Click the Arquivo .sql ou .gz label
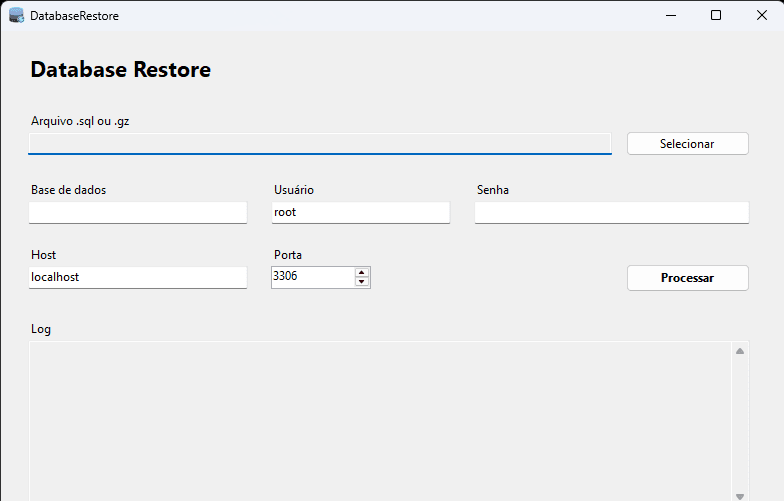The image size is (784, 501). pyautogui.click(x=80, y=121)
